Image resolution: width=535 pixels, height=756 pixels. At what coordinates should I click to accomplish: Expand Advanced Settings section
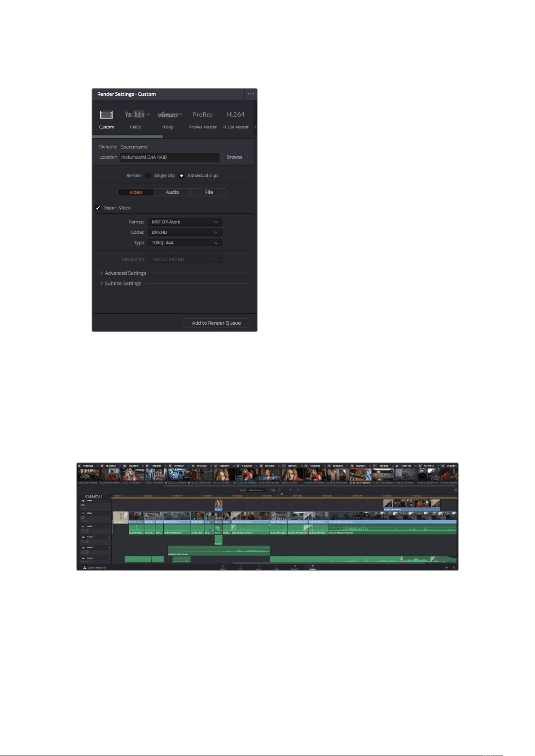coord(123,273)
